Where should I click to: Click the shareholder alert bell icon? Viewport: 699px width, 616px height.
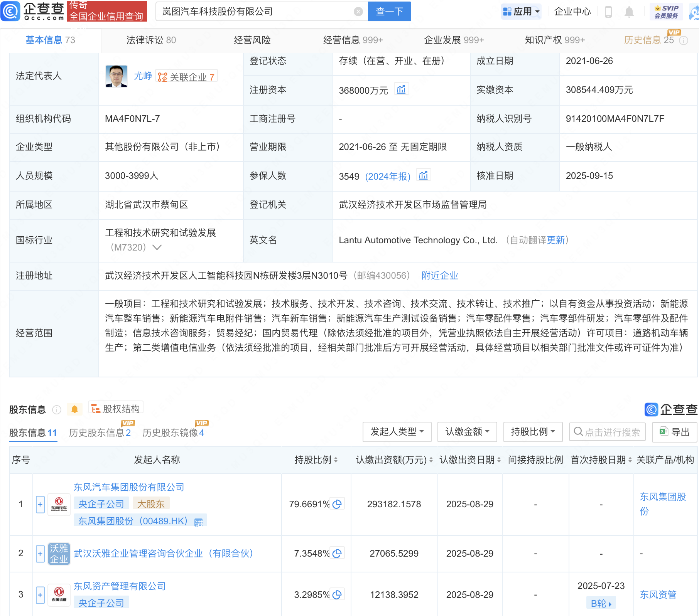click(74, 409)
